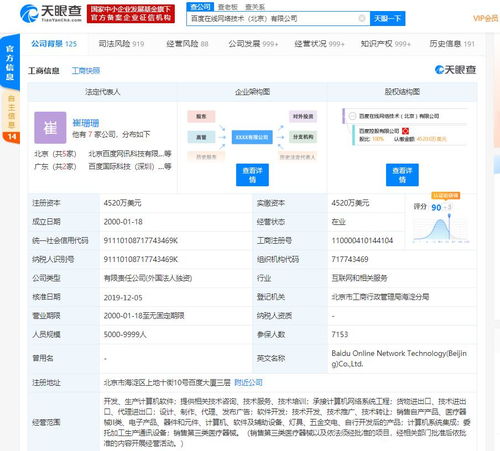
Task: Open the 公司背景 125 tab
Action: [x=54, y=44]
